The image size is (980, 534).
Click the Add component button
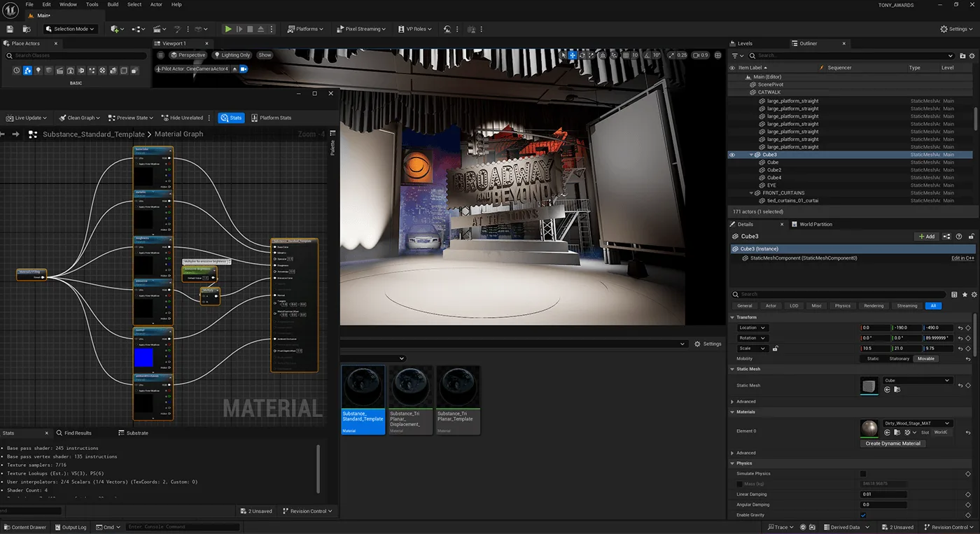927,237
